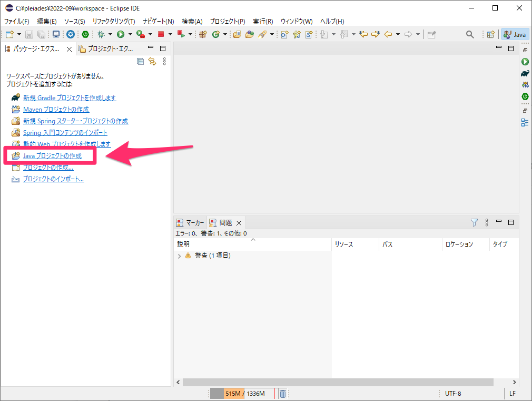Open the ファイル(F) menu
Image resolution: width=532 pixels, height=401 pixels.
coord(17,22)
